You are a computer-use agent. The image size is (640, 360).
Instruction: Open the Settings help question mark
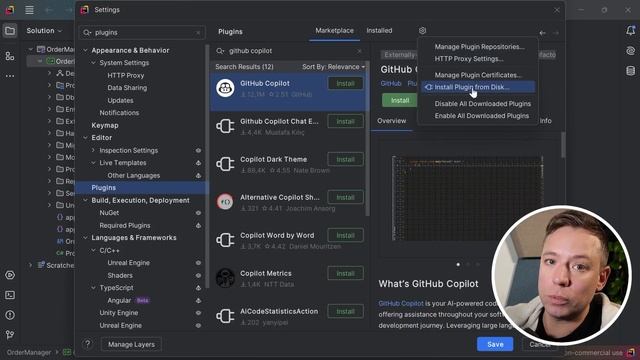87,344
